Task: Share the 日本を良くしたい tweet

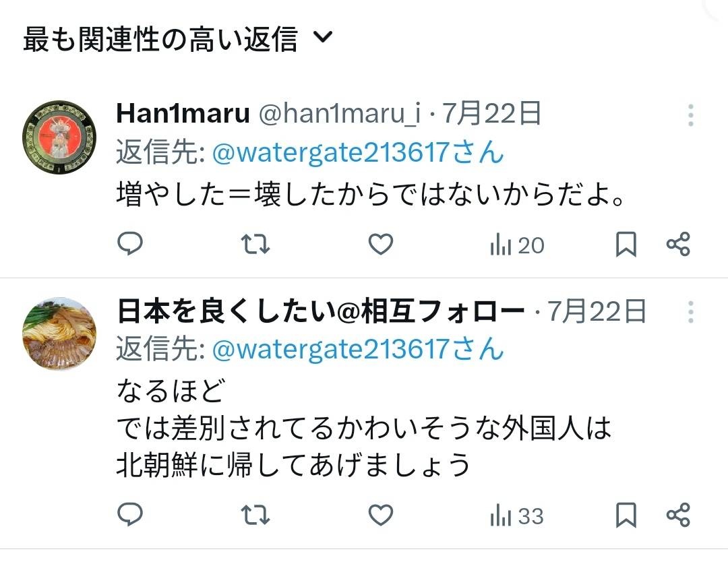Action: [678, 515]
